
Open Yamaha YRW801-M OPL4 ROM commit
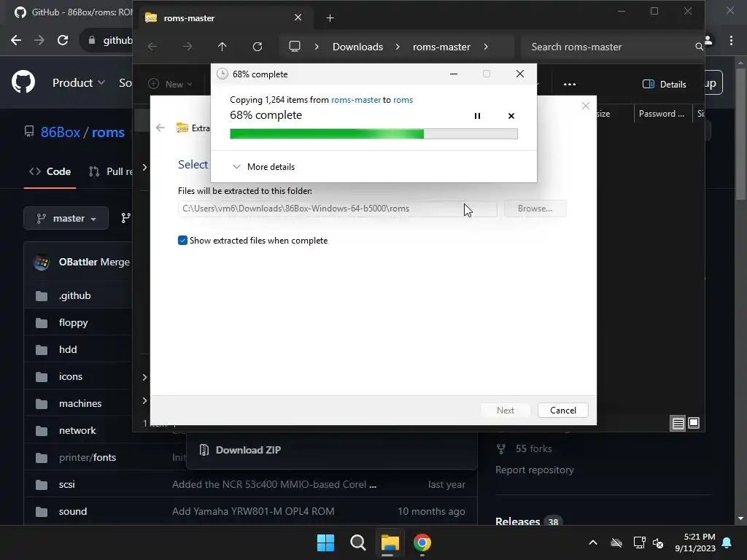coord(253,511)
